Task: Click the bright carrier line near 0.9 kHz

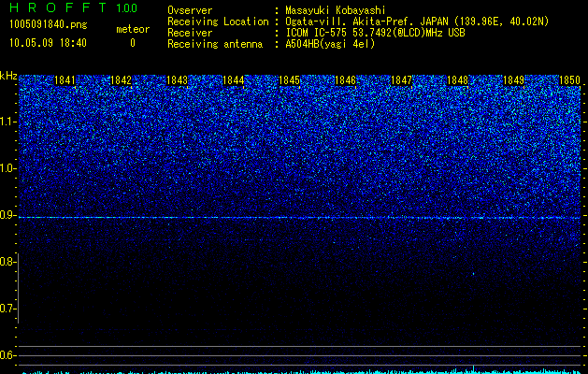Action: click(x=300, y=218)
